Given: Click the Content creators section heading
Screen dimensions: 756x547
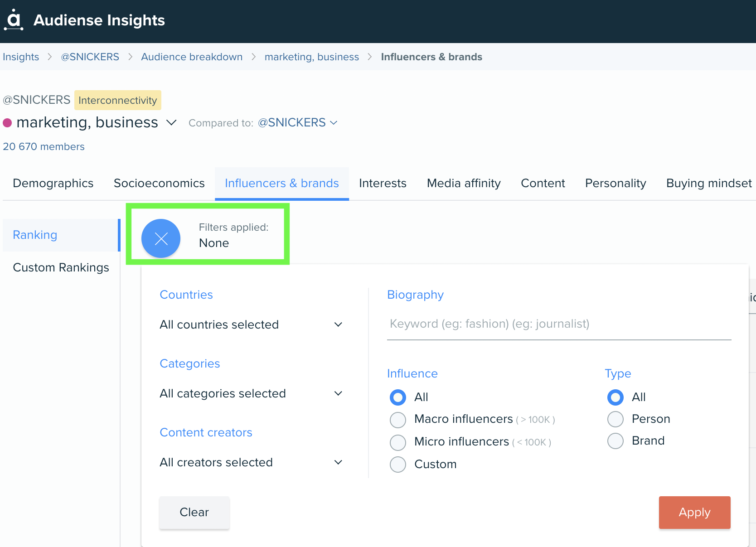Looking at the screenshot, I should pyautogui.click(x=206, y=432).
